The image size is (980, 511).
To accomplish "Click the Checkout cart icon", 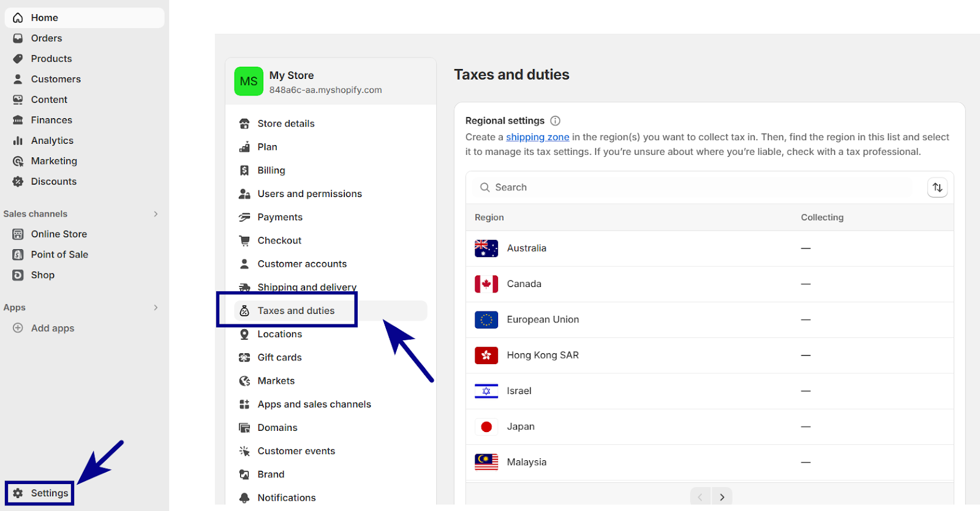I will click(244, 241).
